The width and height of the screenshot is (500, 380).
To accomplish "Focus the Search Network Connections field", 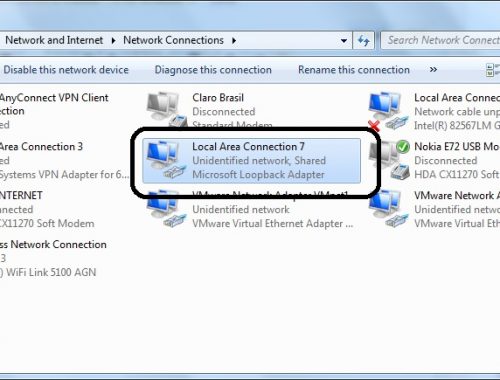I will tap(441, 40).
